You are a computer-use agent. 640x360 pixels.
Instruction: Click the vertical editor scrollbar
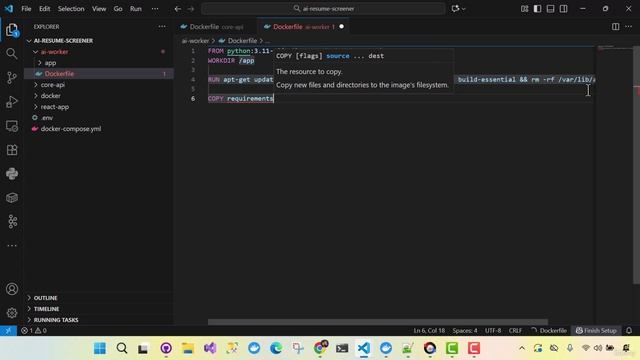point(636,165)
